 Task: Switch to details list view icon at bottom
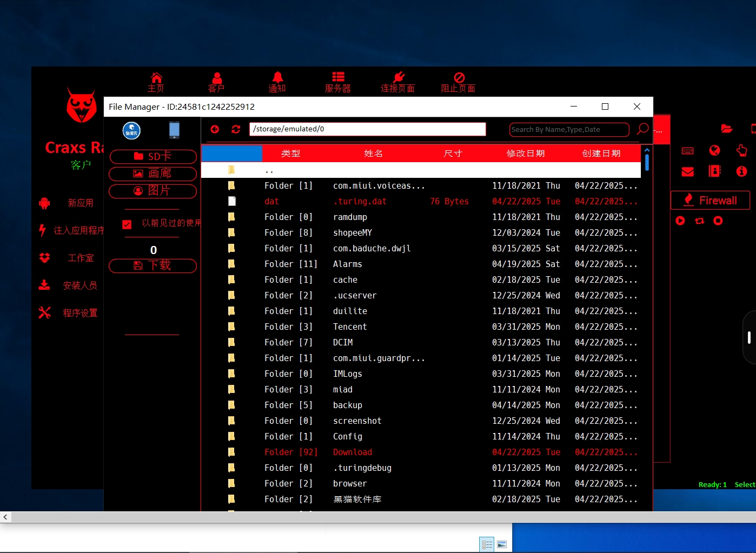tap(487, 544)
